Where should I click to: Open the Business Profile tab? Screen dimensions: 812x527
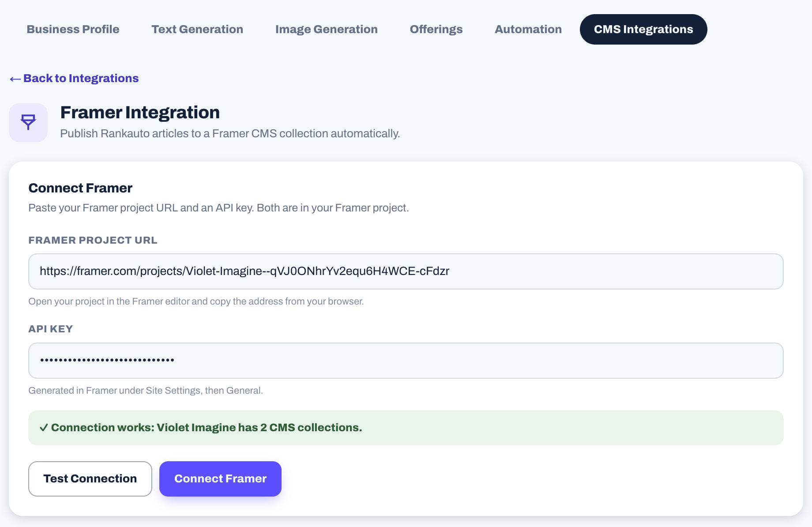[73, 29]
